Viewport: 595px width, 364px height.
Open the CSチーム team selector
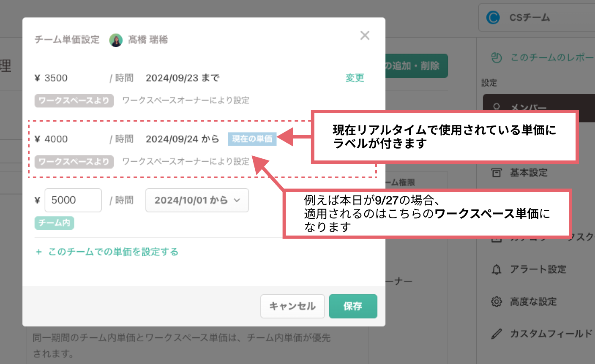click(537, 18)
